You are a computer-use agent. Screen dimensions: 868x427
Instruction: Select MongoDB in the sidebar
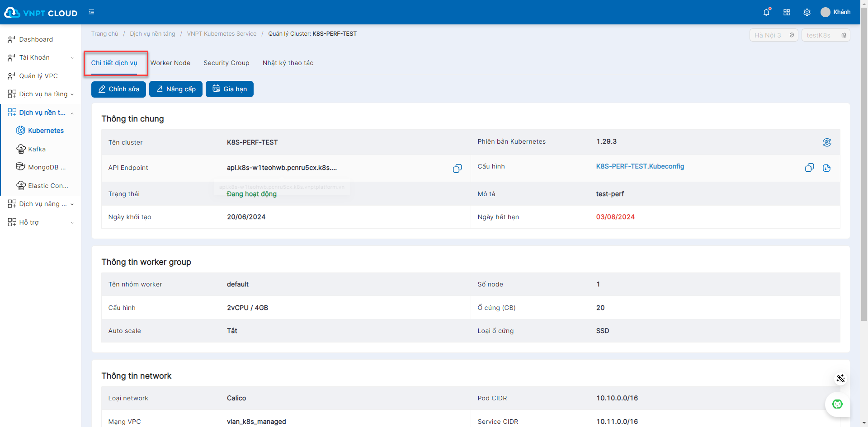click(x=47, y=167)
